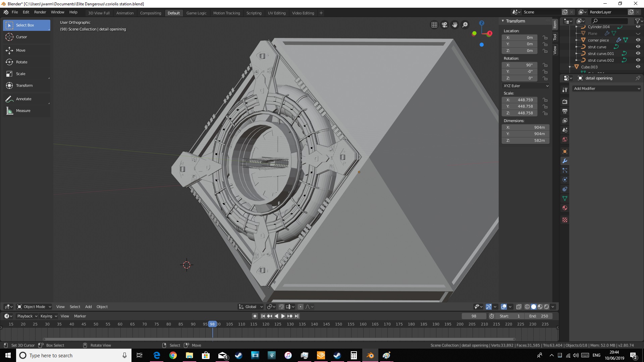Switch to the Animation workspace tab

[125, 13]
